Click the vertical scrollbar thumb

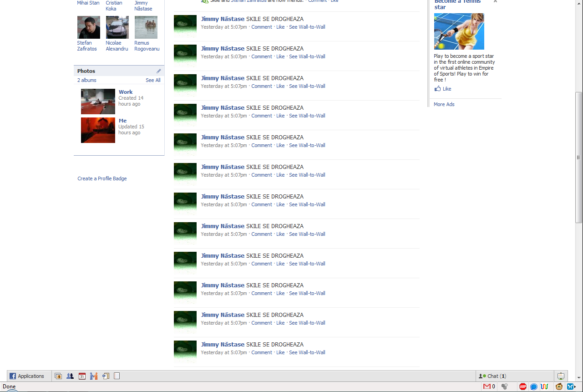579,158
